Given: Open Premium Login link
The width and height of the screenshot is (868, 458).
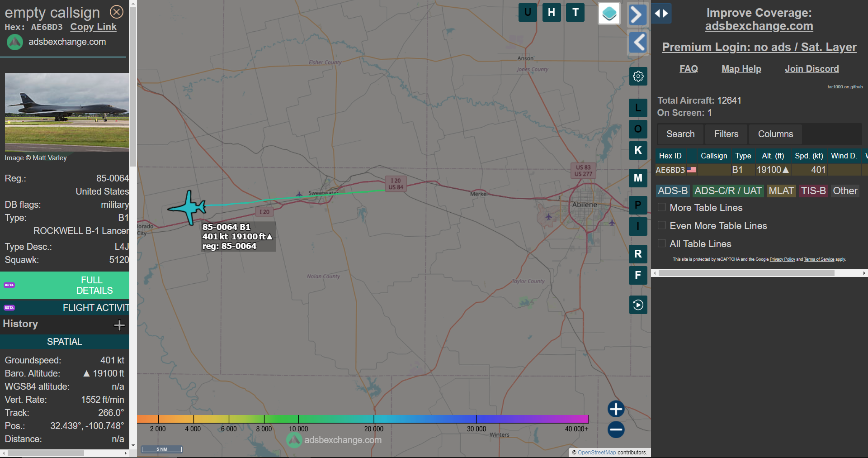Looking at the screenshot, I should pos(759,47).
